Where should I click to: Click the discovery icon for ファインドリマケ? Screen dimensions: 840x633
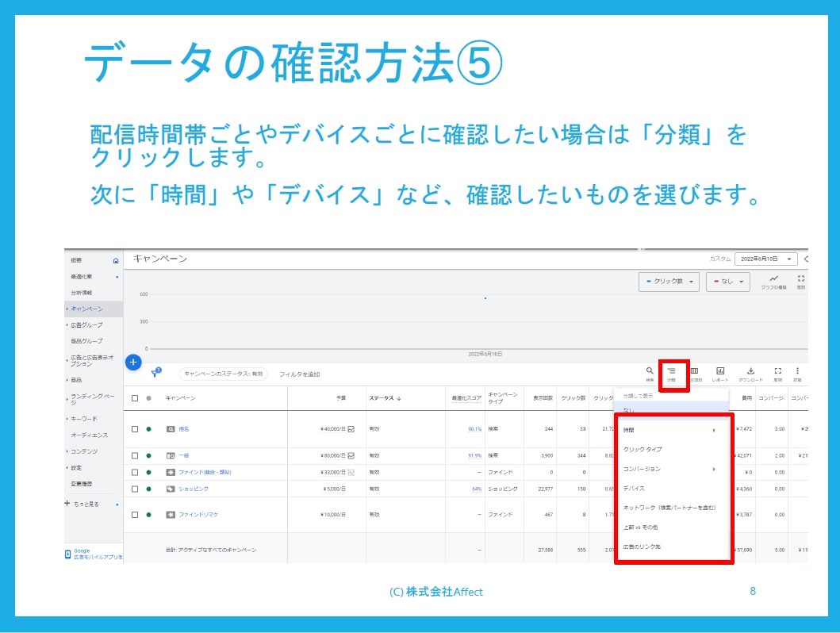click(x=171, y=515)
